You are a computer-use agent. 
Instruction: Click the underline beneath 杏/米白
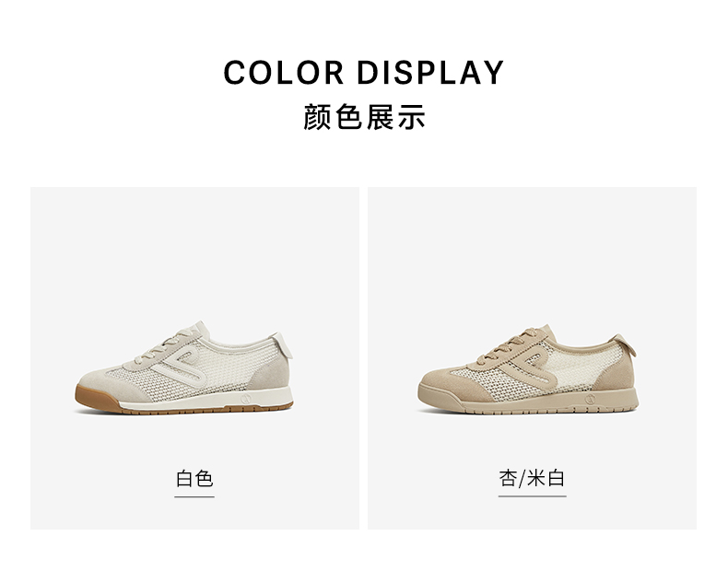[532, 495]
